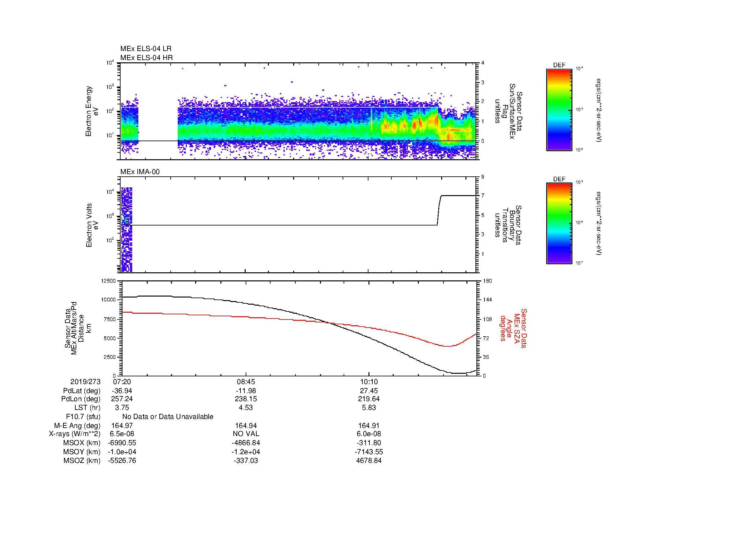756x534 pixels.
Task: Click the 'M-E Ang (deg)' row label
Action: coord(77,426)
